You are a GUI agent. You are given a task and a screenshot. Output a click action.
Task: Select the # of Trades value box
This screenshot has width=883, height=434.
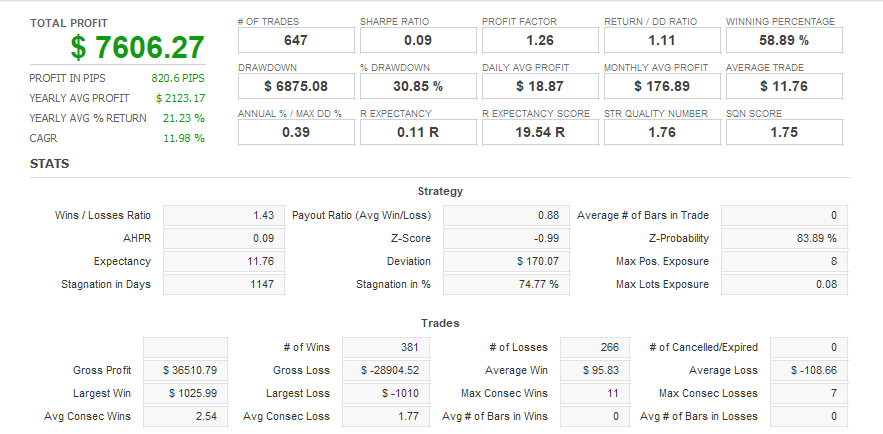click(296, 40)
